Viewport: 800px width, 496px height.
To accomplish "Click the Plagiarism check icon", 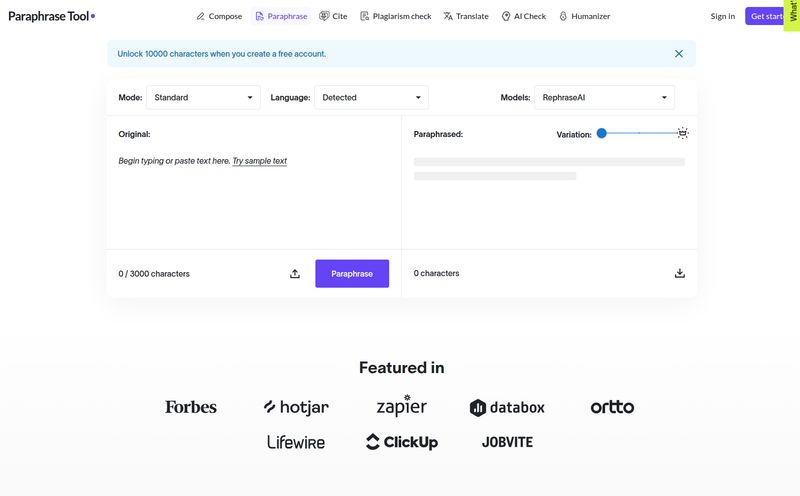I will [364, 16].
